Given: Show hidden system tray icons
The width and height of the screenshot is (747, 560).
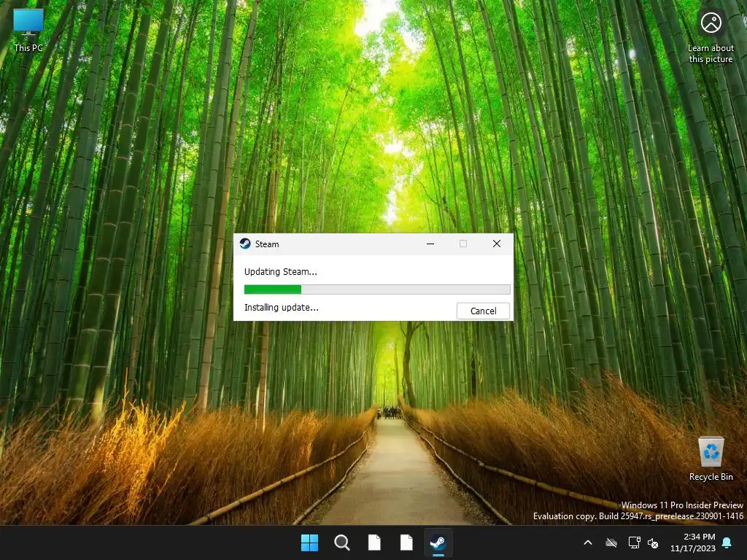Looking at the screenshot, I should [588, 542].
